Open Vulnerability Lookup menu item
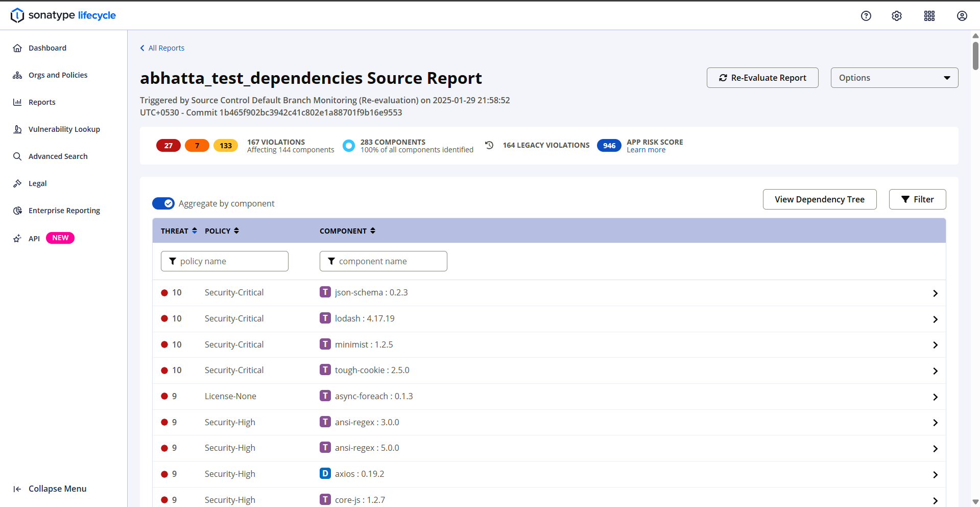Image resolution: width=980 pixels, height=507 pixels. click(x=64, y=129)
